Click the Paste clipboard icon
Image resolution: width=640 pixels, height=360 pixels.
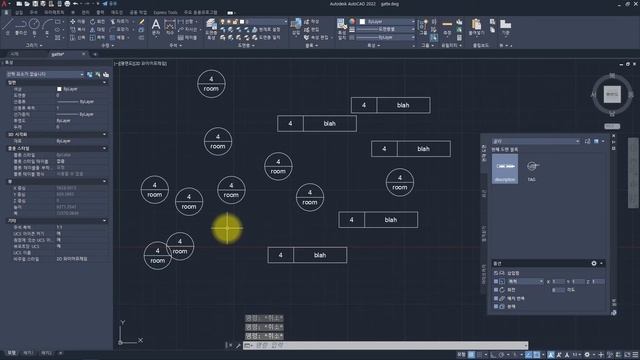click(476, 26)
